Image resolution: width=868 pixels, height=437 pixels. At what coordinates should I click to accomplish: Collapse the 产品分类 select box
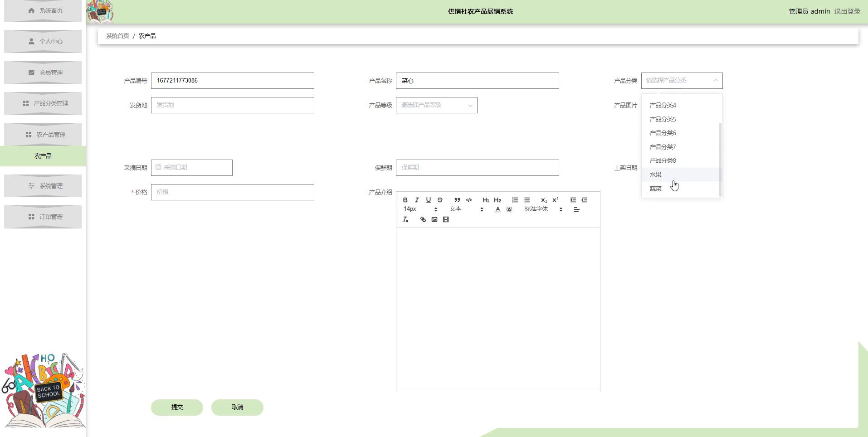click(x=682, y=81)
